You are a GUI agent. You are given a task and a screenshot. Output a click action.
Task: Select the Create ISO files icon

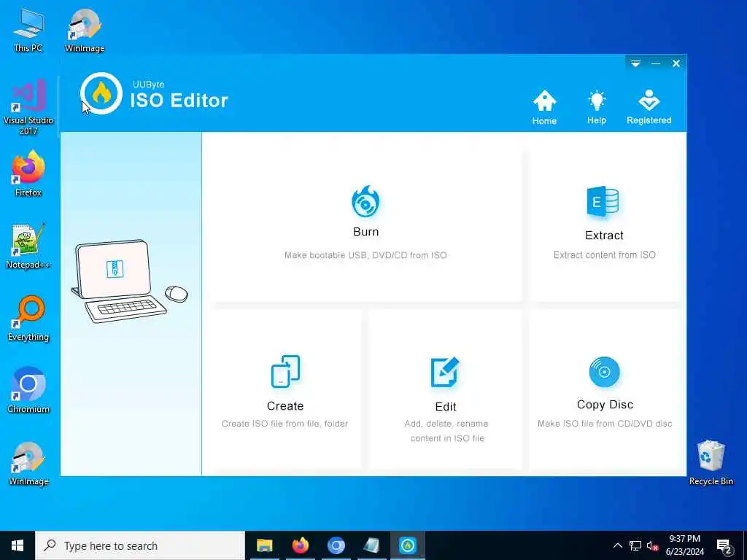pyautogui.click(x=285, y=371)
